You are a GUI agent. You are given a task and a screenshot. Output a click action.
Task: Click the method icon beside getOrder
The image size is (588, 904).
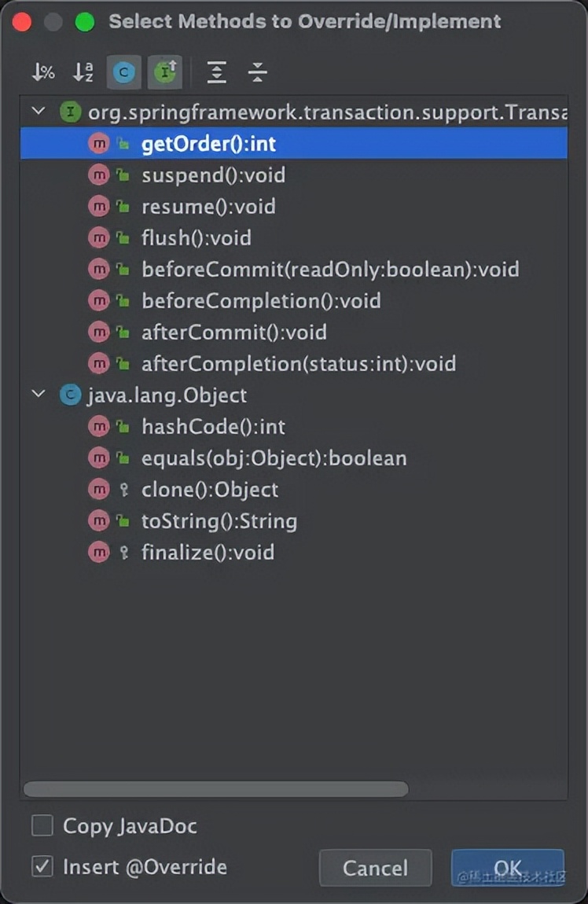tap(99, 143)
